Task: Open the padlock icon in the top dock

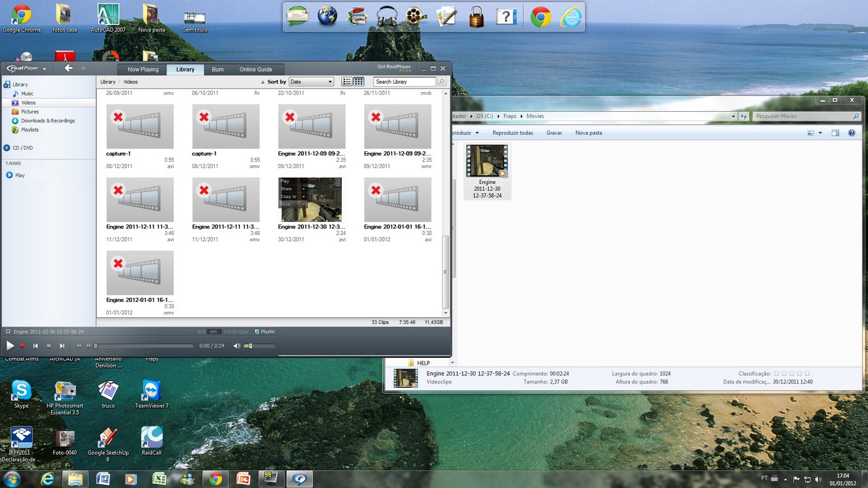Action: (476, 16)
